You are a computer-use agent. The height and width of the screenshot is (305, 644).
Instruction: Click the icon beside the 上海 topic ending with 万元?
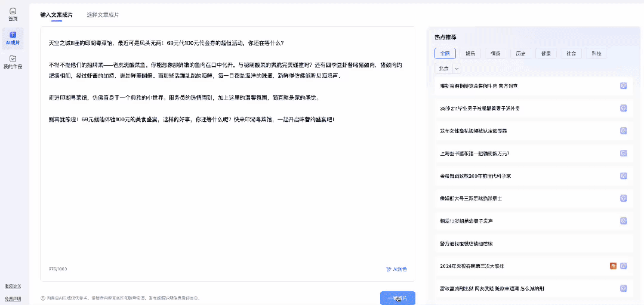[x=623, y=153]
